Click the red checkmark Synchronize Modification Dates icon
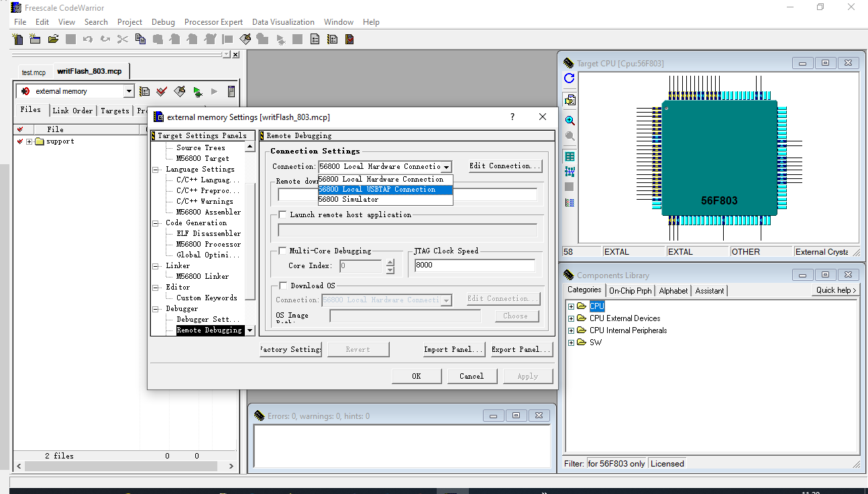The height and width of the screenshot is (494, 868). pos(162,91)
